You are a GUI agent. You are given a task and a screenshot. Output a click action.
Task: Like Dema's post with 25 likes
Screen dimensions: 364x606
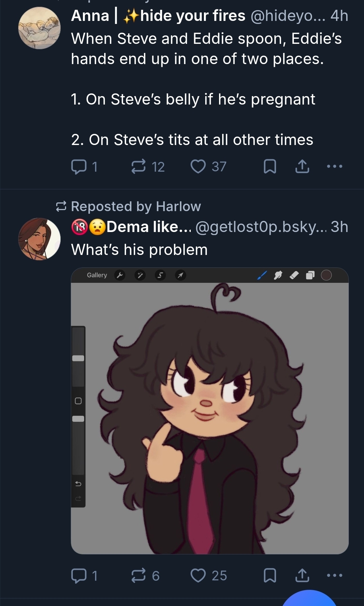(x=198, y=575)
